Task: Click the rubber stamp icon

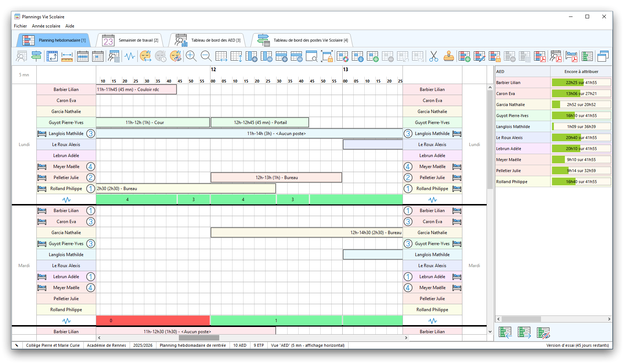Action: (x=448, y=56)
